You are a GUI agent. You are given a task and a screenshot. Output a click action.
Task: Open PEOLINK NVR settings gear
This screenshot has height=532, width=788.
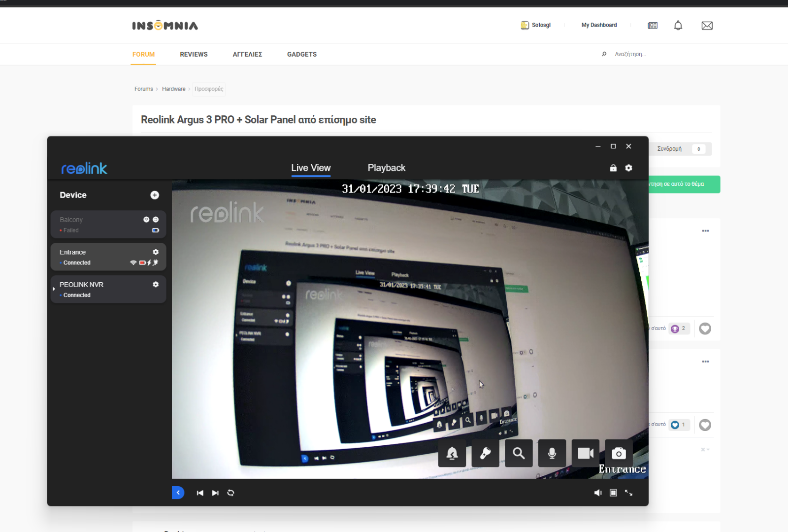pos(156,285)
